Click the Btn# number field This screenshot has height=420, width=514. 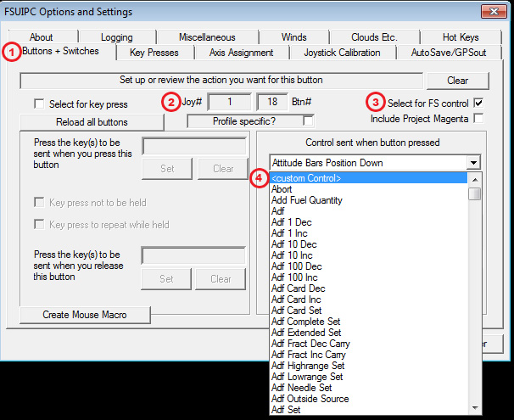[272, 102]
